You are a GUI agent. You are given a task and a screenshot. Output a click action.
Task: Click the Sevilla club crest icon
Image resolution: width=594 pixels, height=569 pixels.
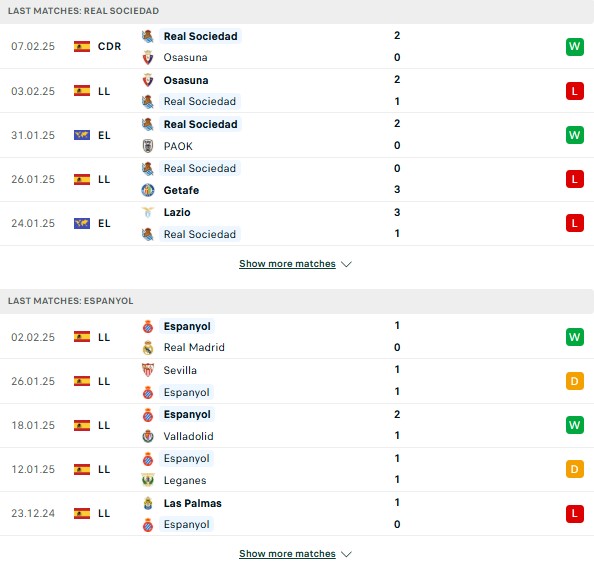148,370
